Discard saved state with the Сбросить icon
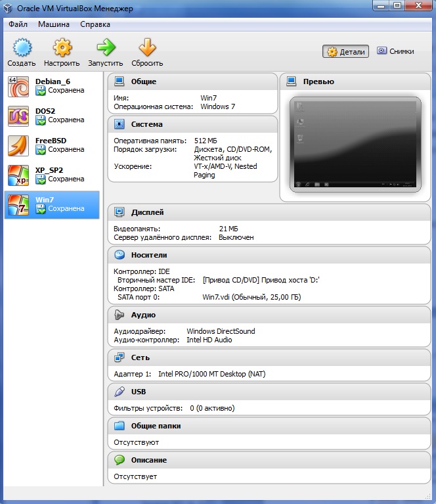The image size is (436, 504). (x=147, y=47)
